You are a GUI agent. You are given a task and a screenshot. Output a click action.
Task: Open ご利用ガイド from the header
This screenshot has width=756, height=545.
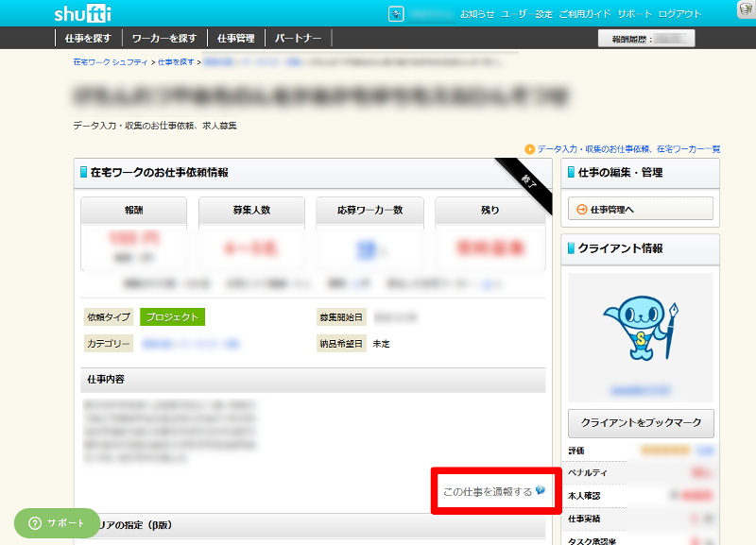point(584,14)
